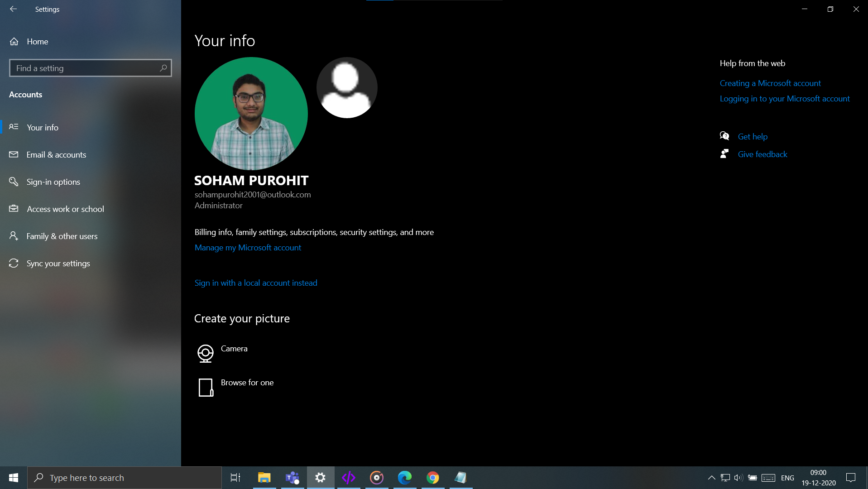
Task: Launch Notepad from the taskbar
Action: pyautogui.click(x=460, y=477)
